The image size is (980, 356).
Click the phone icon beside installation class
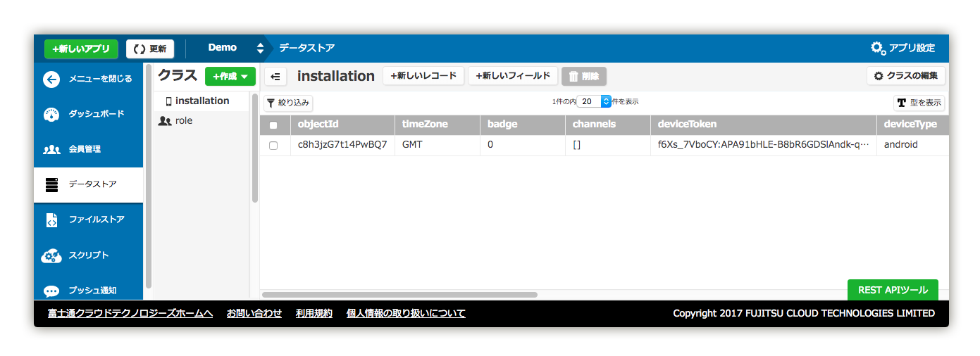pyautogui.click(x=168, y=101)
